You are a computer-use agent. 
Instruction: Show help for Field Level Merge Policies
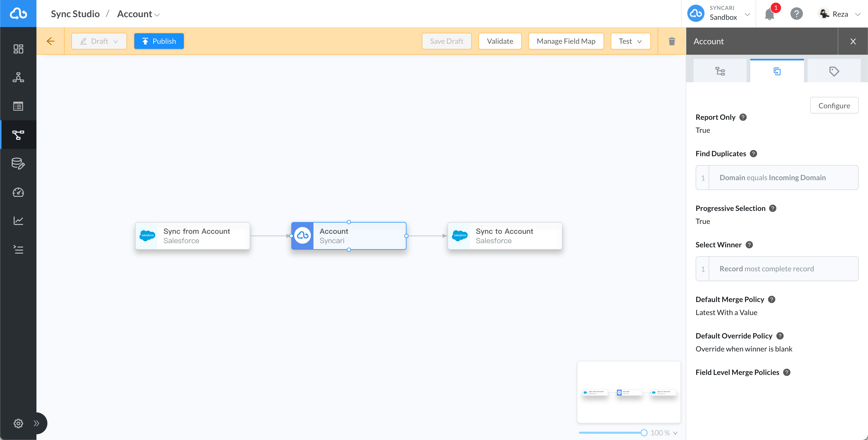point(787,372)
